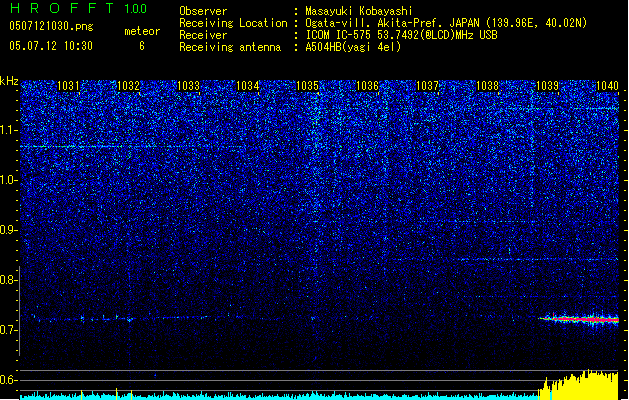The height and width of the screenshot is (400, 629).
Task: Click the HROFFT 1.0.0 title text
Action: (79, 8)
